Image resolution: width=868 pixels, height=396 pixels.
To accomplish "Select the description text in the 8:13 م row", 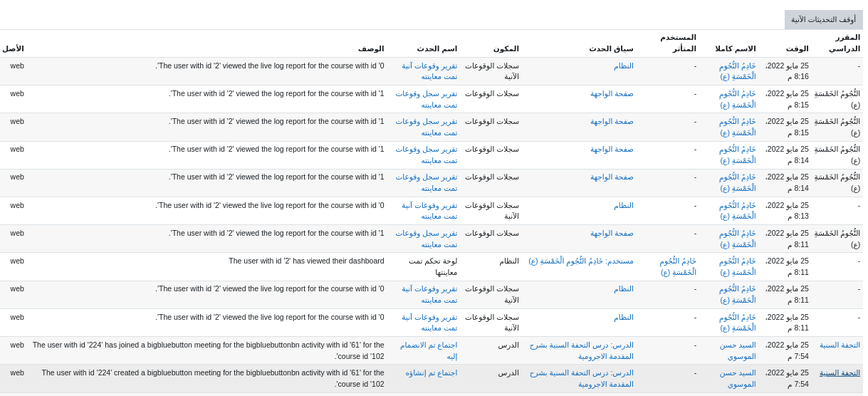I will click(x=270, y=206).
